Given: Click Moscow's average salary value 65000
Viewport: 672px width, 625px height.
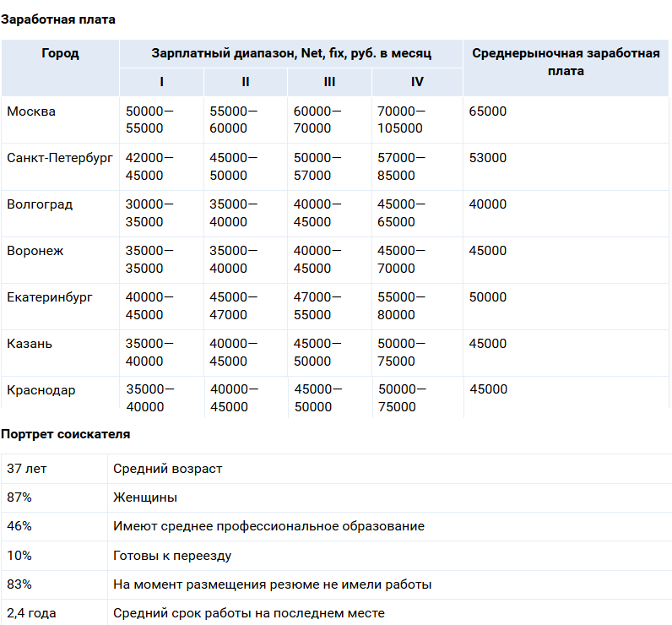Looking at the screenshot, I should point(488,111).
